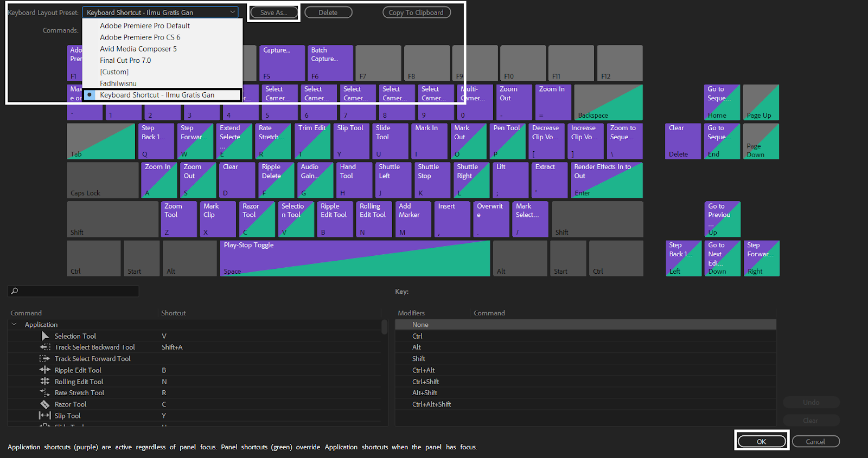Image resolution: width=868 pixels, height=458 pixels.
Task: Click the Caps Lock key
Action: pyautogui.click(x=103, y=180)
